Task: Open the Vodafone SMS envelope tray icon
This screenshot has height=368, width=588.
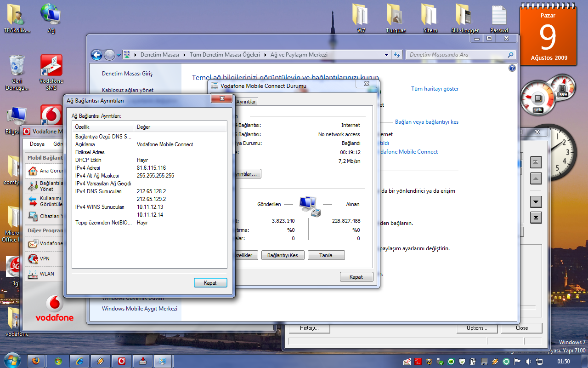Action: [407, 361]
